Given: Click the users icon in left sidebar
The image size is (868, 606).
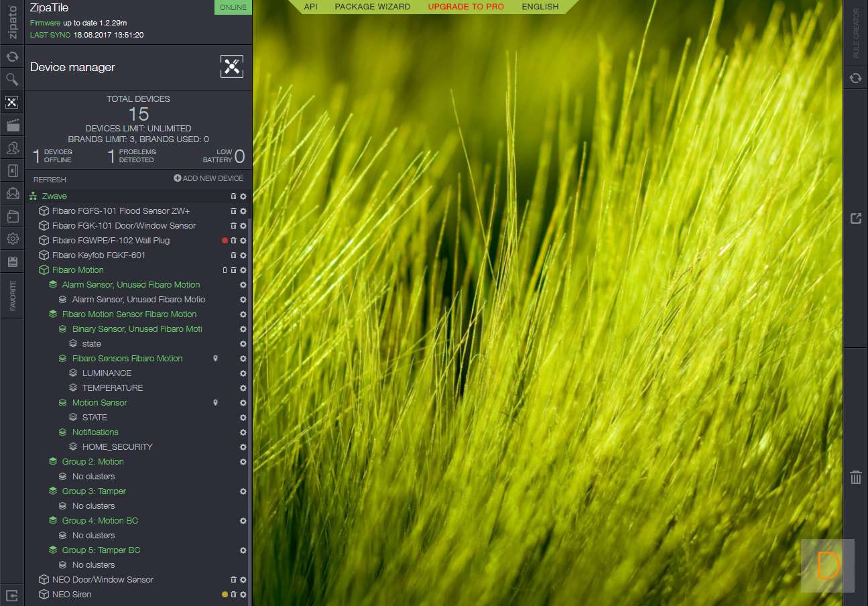Looking at the screenshot, I should pyautogui.click(x=12, y=148).
